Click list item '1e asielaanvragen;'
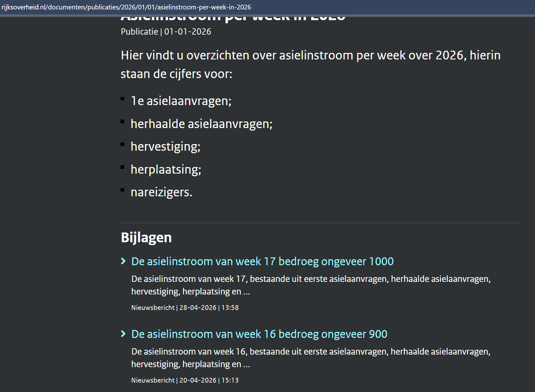This screenshot has width=535, height=392. coord(181,101)
